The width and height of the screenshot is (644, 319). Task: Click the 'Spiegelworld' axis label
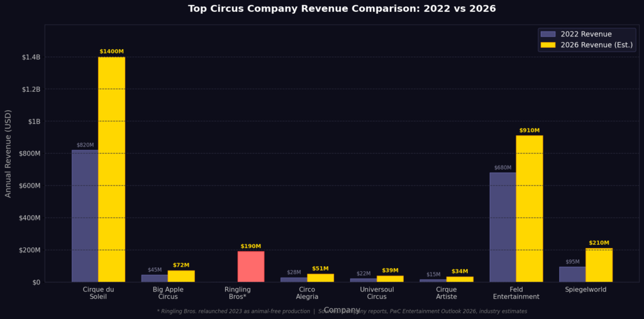(586, 290)
